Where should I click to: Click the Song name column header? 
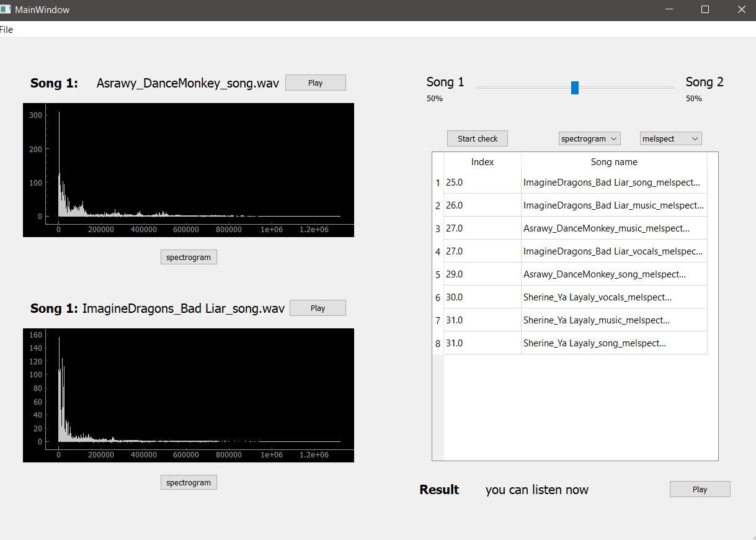[x=614, y=161]
